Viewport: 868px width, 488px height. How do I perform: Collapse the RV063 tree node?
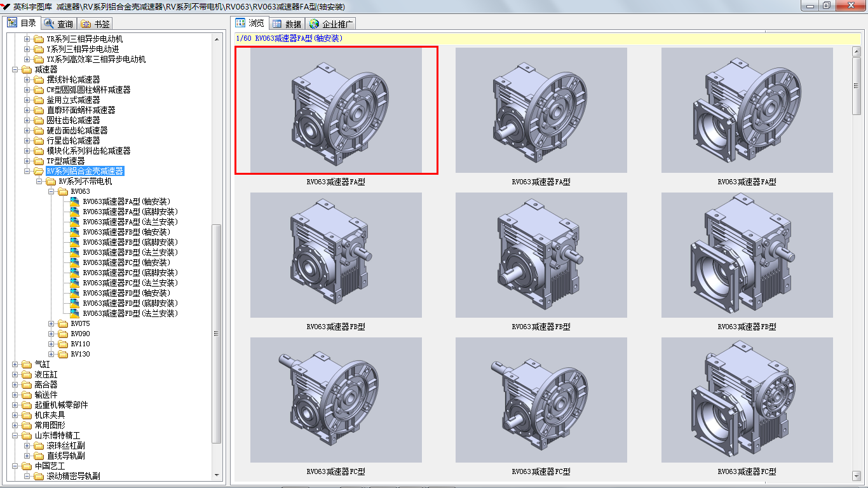(51, 191)
